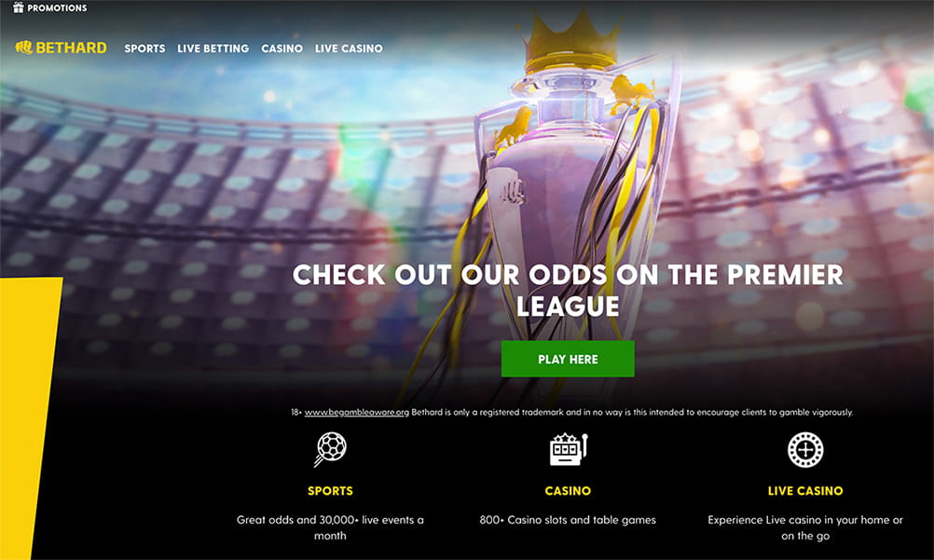Click the green Play Here button

point(568,359)
